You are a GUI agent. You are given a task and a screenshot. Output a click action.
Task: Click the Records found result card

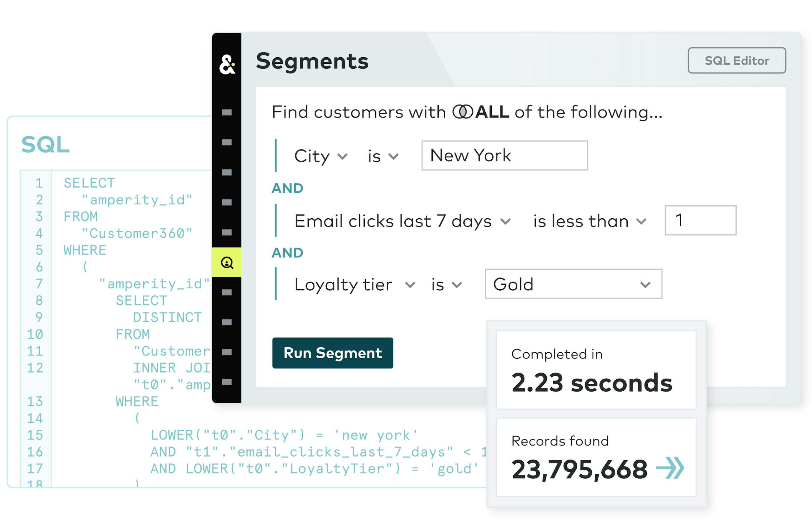[596, 457]
